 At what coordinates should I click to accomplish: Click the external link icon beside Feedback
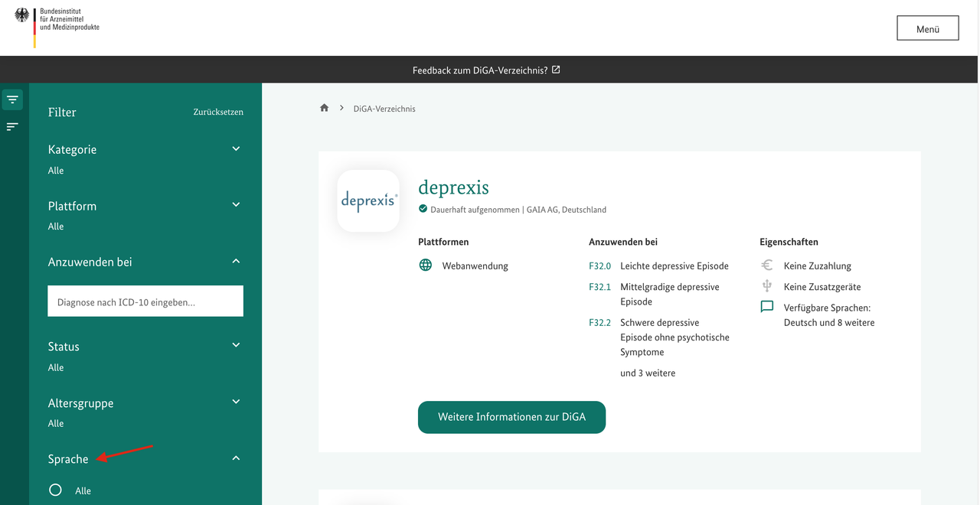(x=556, y=70)
